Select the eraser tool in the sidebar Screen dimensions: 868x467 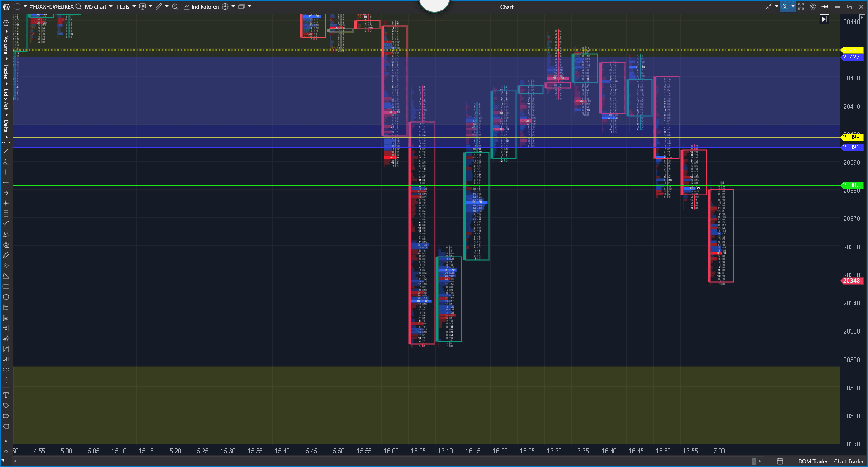click(6, 255)
